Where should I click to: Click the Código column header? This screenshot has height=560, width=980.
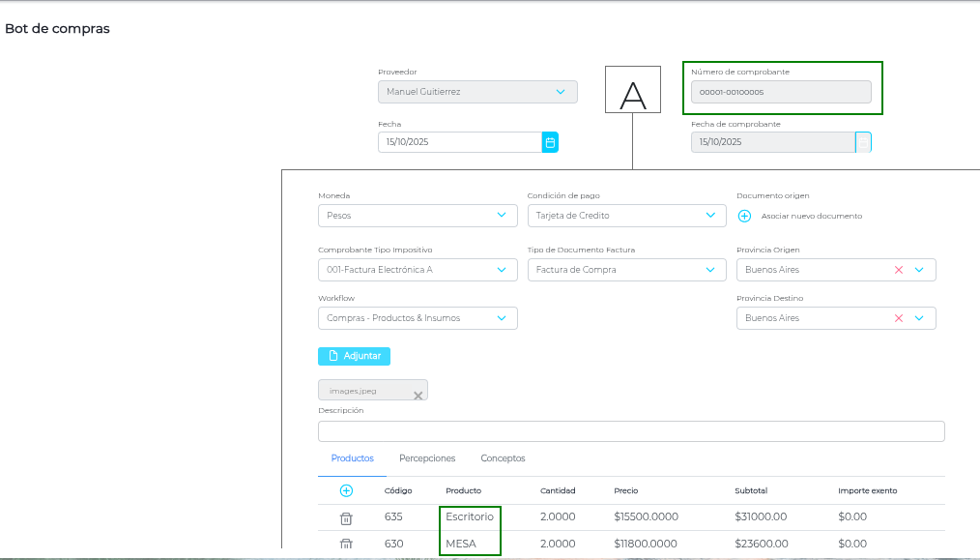(398, 490)
